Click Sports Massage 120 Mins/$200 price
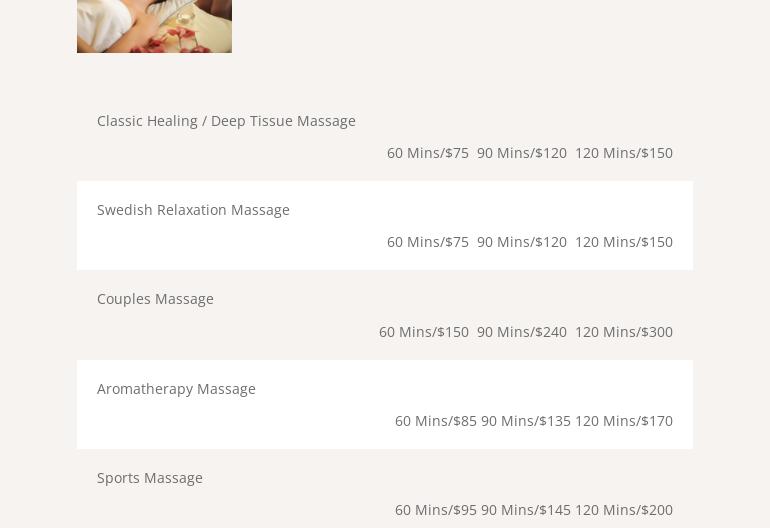 click(x=624, y=510)
